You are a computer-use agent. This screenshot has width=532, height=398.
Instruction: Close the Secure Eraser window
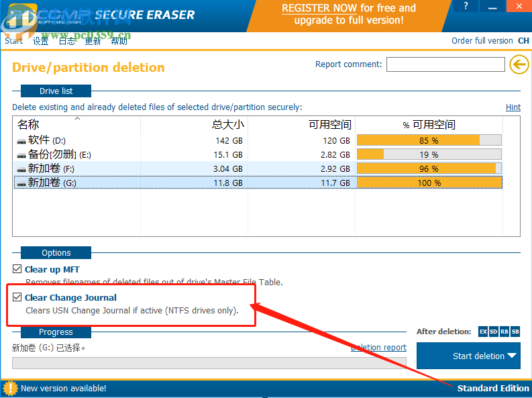[x=519, y=6]
